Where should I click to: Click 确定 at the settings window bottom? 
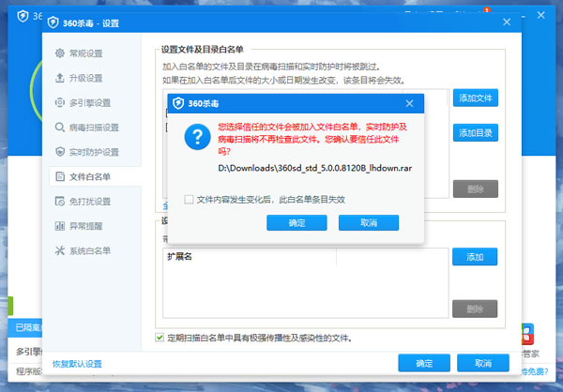(424, 363)
